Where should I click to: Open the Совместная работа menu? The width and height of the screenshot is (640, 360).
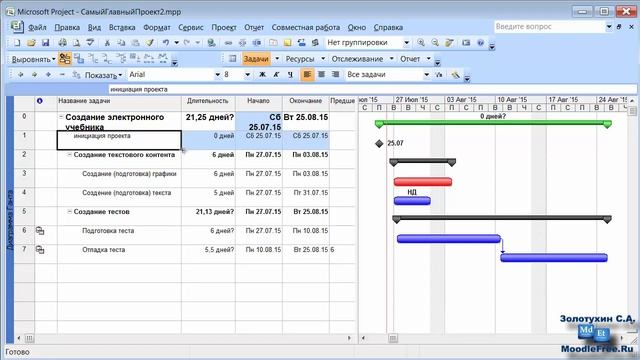(306, 27)
